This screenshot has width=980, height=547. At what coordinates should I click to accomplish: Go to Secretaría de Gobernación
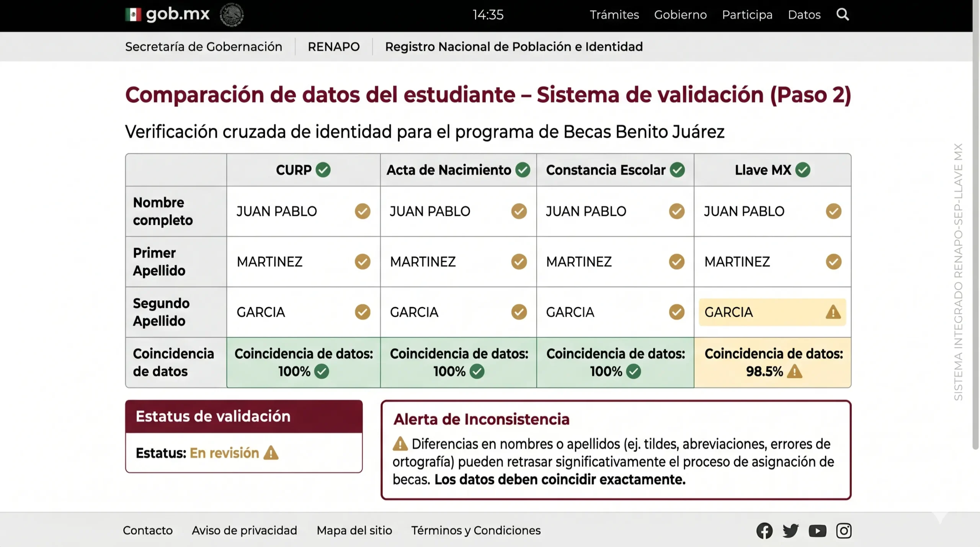point(204,47)
